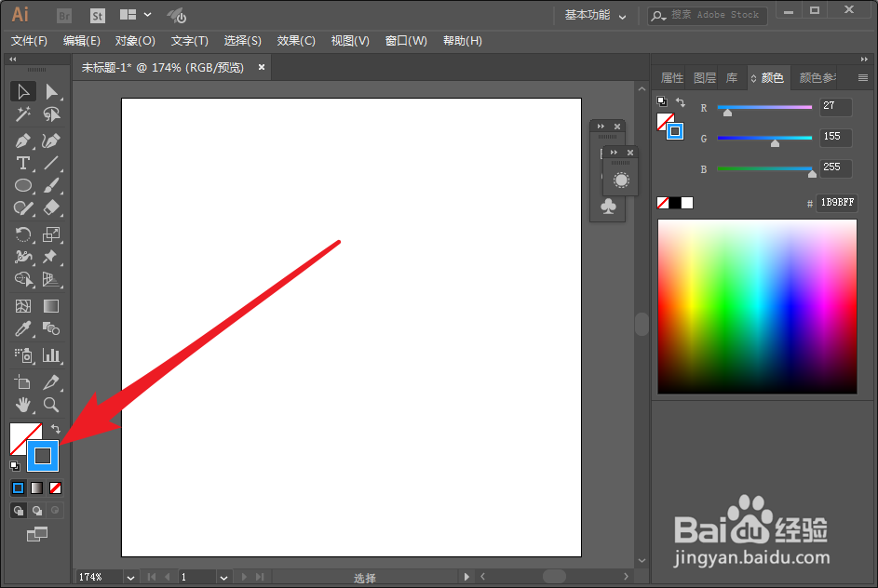Screen dimensions: 878x588
Task: Select the Line Segment tool
Action: coord(51,163)
